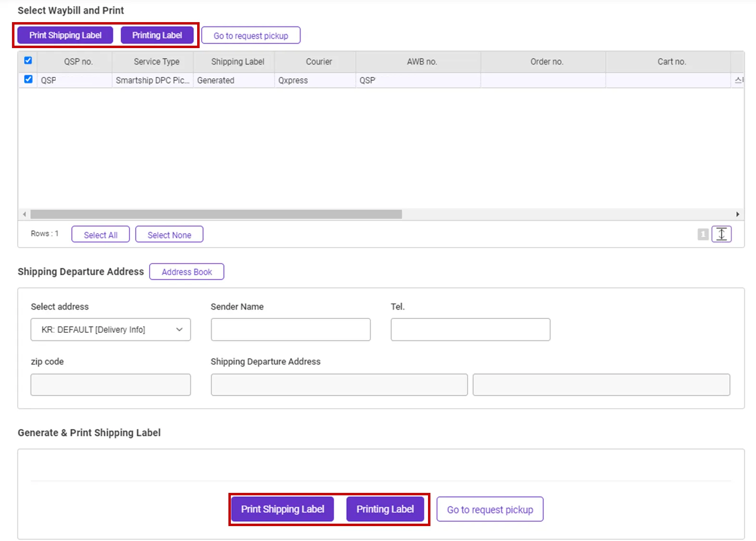Click the Service Type column header
756x541 pixels.
click(153, 62)
